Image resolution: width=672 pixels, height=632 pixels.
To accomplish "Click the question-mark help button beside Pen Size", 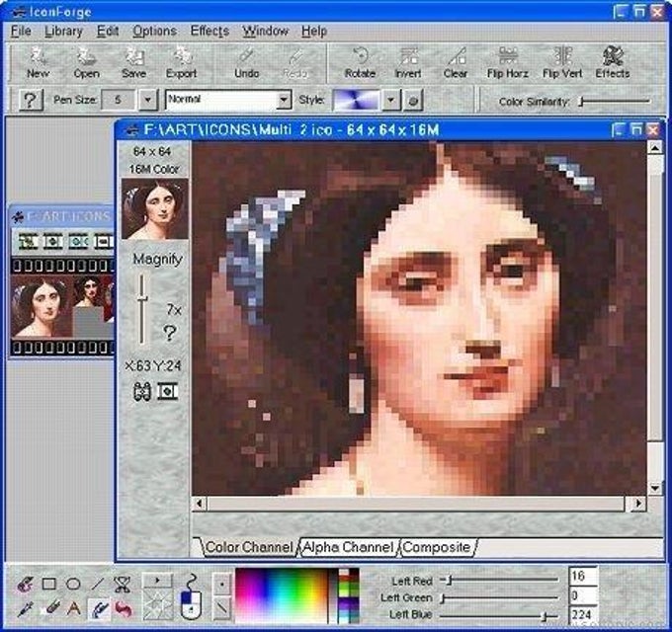I will coord(31,100).
